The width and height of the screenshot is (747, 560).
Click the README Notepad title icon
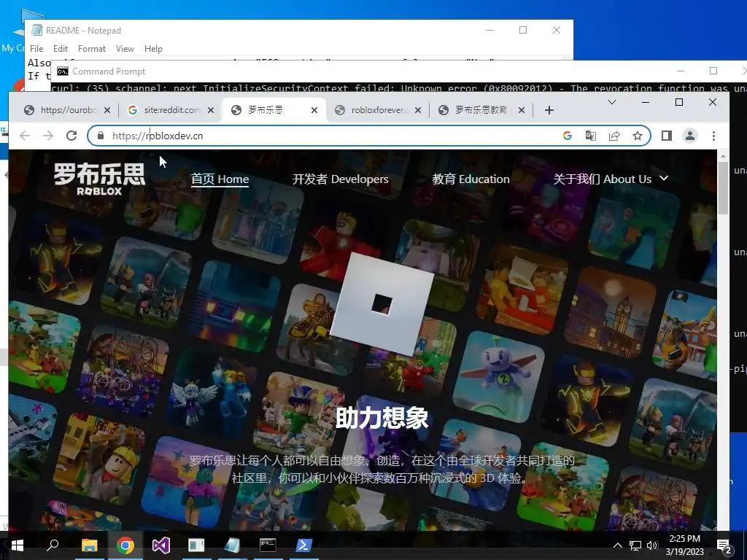[x=36, y=30]
